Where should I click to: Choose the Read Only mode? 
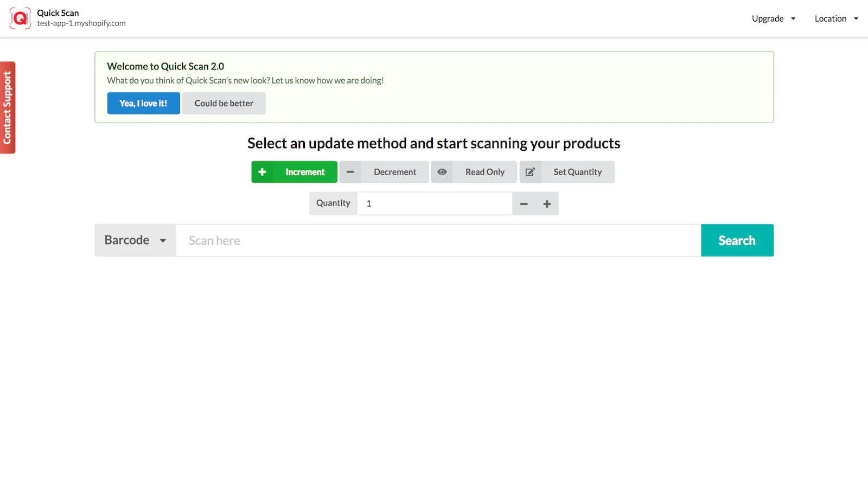pos(484,172)
